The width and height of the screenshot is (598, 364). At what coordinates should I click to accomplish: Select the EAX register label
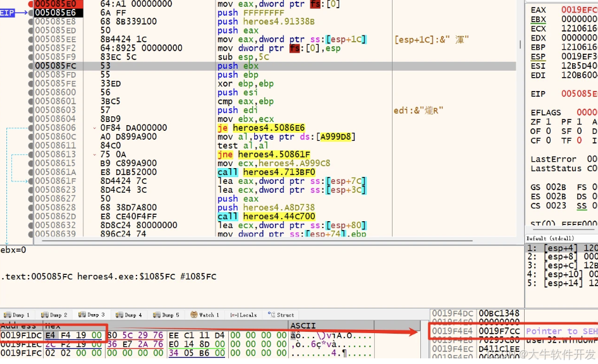coord(538,10)
